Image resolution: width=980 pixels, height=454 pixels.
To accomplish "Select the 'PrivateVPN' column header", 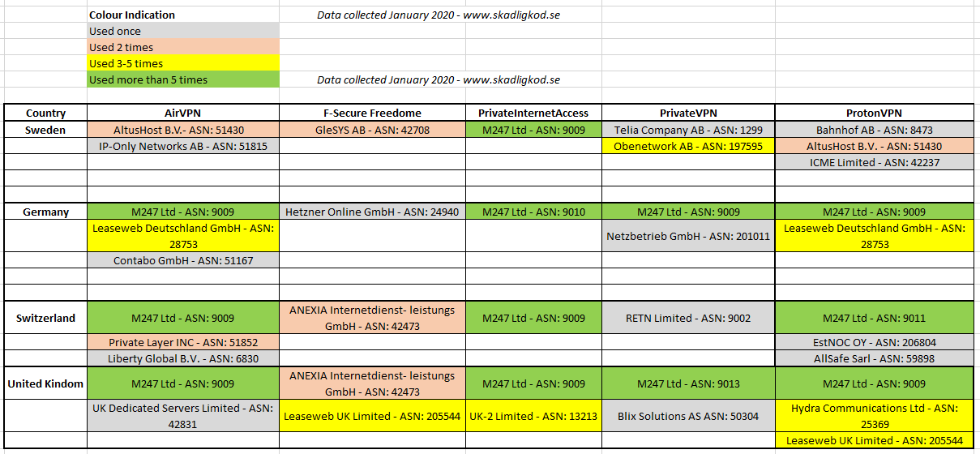I will point(688,113).
